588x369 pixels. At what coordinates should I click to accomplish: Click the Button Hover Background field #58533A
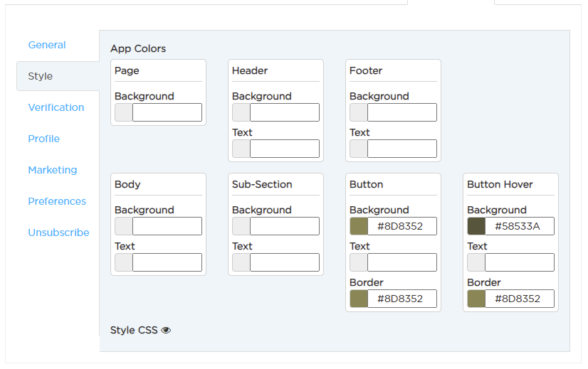(x=520, y=226)
